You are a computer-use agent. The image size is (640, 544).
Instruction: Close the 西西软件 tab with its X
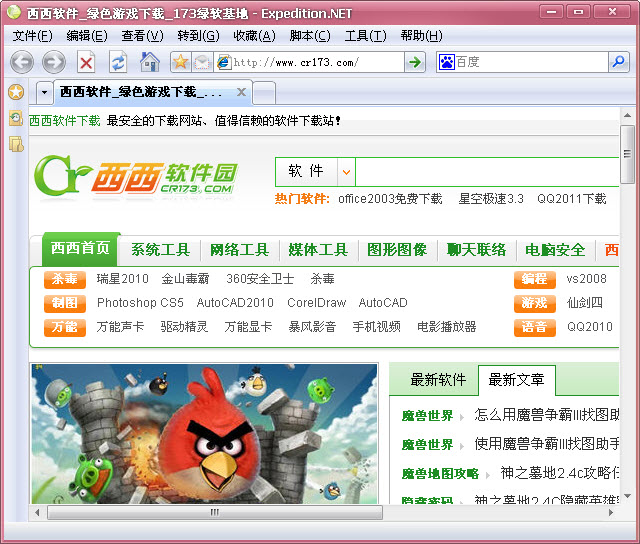click(x=242, y=92)
